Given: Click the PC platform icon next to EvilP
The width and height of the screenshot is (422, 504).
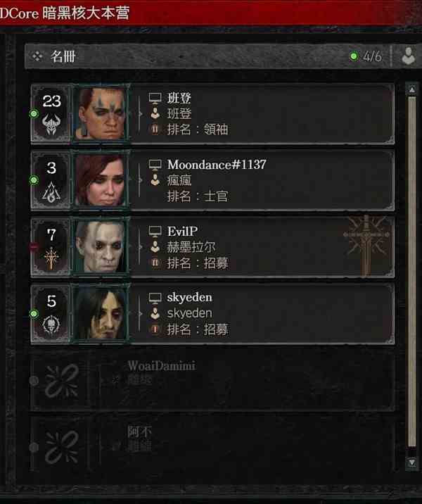Looking at the screenshot, I should 155,231.
